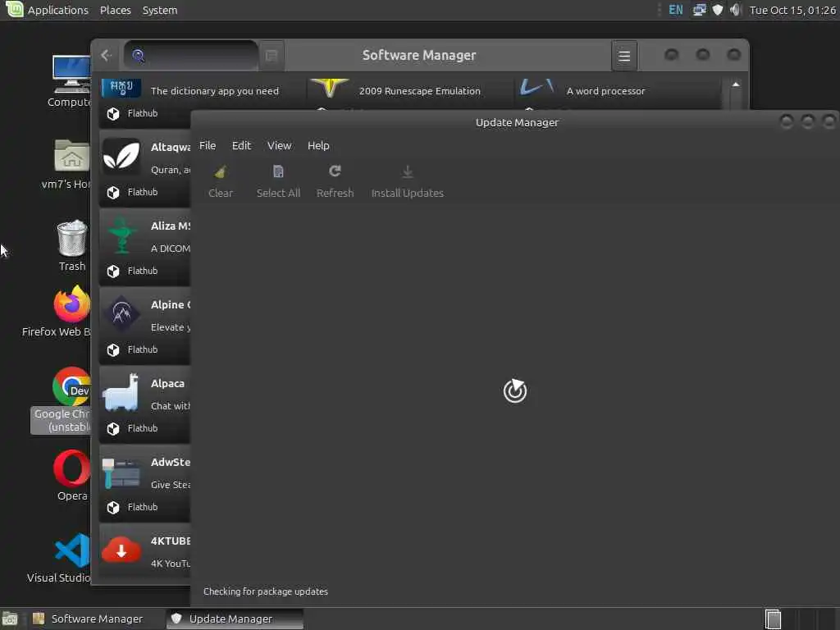Click the EN keyboard layout indicator

pyautogui.click(x=676, y=10)
